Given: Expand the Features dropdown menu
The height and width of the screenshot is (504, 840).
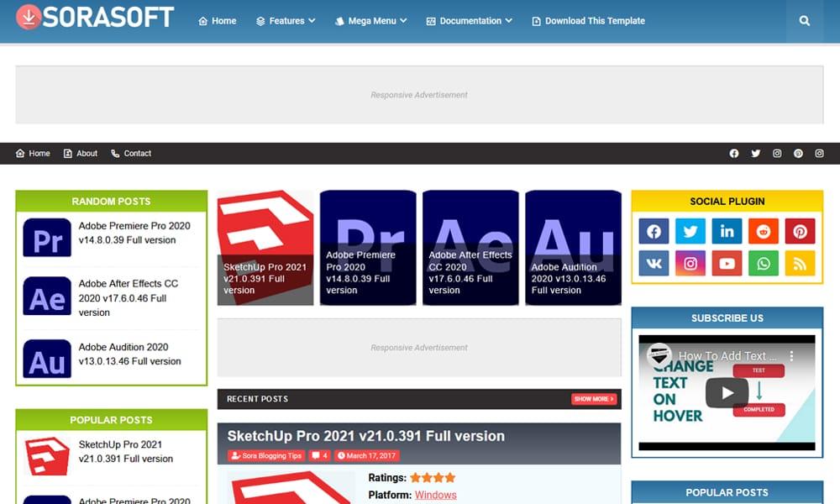Looking at the screenshot, I should [286, 21].
